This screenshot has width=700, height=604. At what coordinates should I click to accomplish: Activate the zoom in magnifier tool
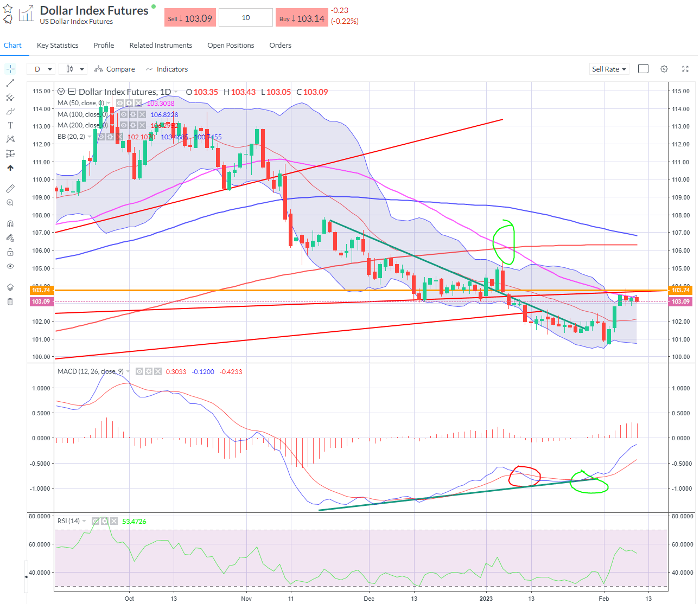point(10,203)
